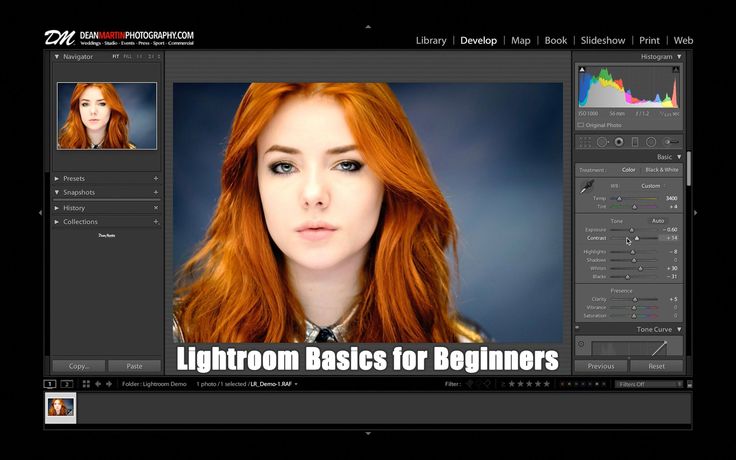736x460 pixels.
Task: Click the Previous button
Action: pos(601,366)
